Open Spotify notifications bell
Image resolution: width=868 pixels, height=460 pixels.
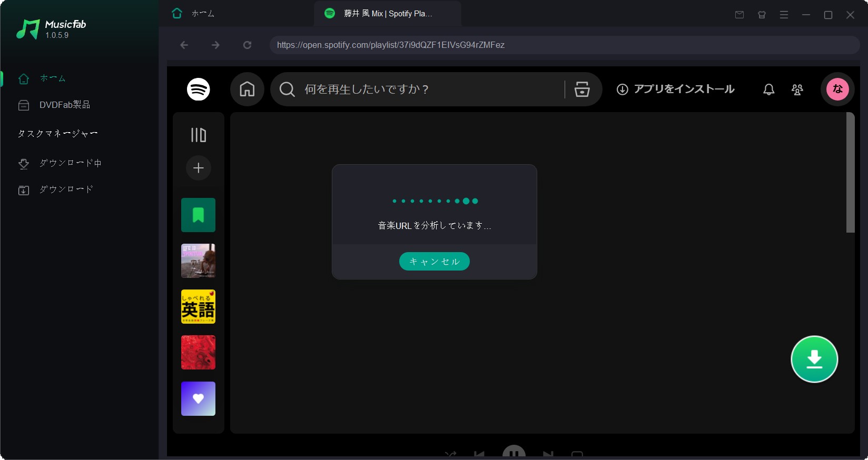tap(769, 89)
